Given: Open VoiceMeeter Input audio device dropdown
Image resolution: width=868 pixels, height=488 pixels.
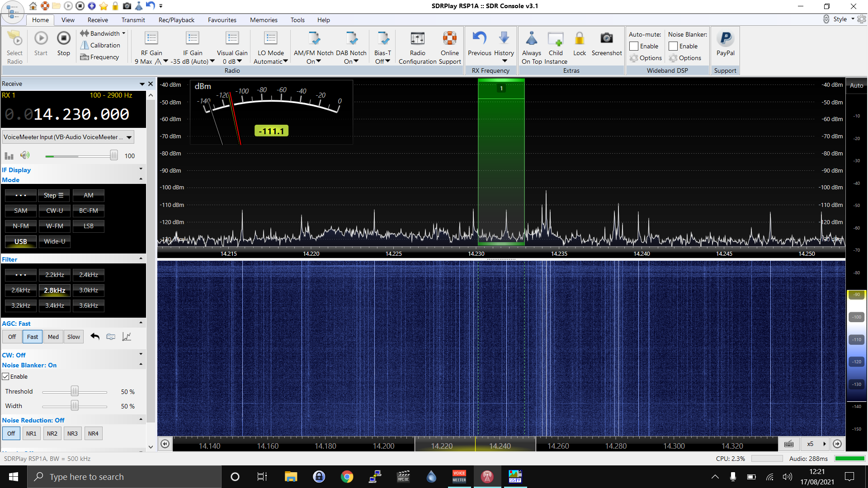Looking at the screenshot, I should pyautogui.click(x=129, y=137).
